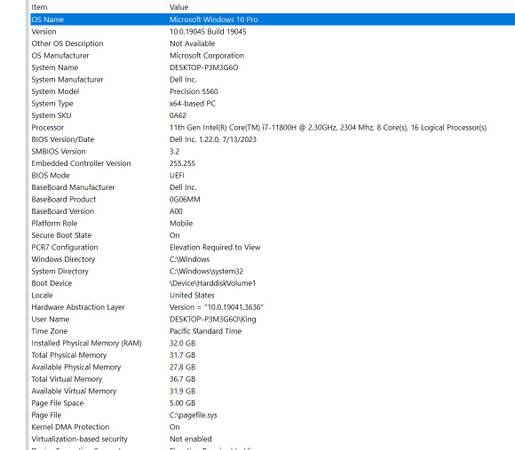This screenshot has width=515, height=450.
Task: Select the OS Manufacturer row
Action: click(x=272, y=56)
